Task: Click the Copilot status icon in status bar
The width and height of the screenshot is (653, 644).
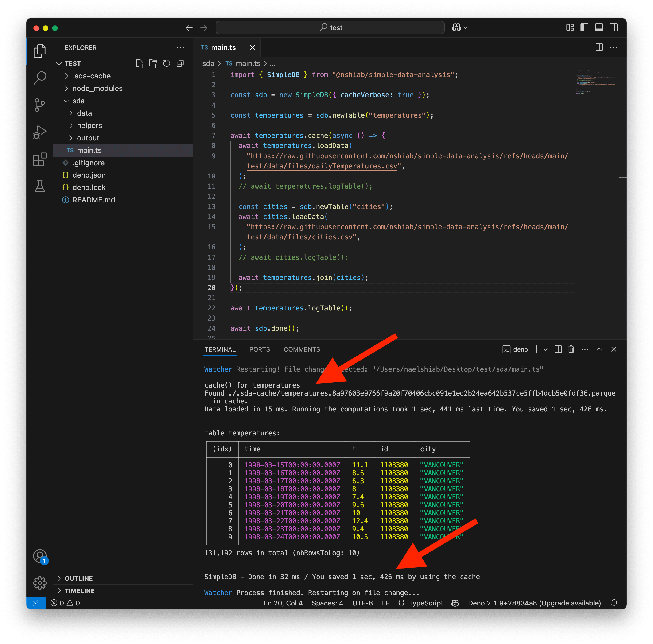Action: [x=455, y=603]
